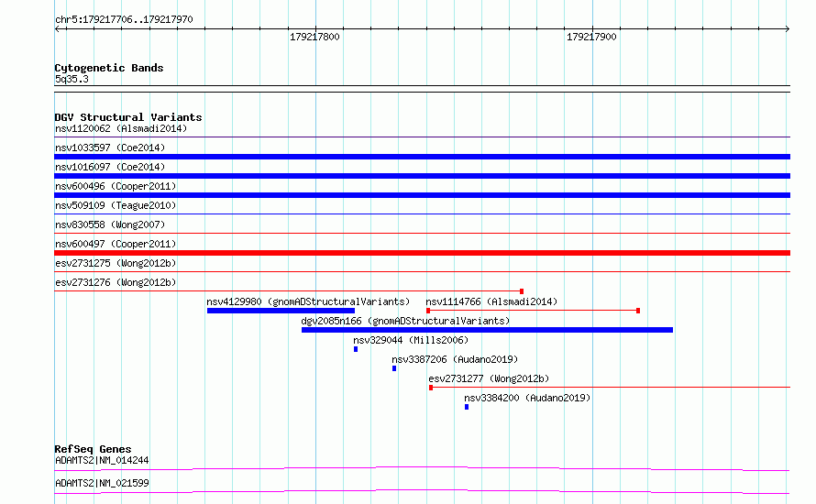Click the DGV Structural Variants track title

128,117
